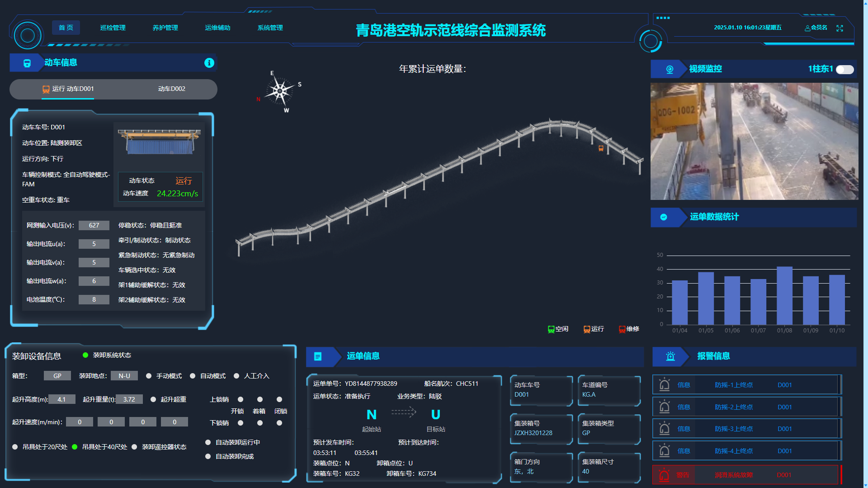Click the compass rose on the map
Image resolution: width=868 pixels, height=488 pixels.
[279, 91]
